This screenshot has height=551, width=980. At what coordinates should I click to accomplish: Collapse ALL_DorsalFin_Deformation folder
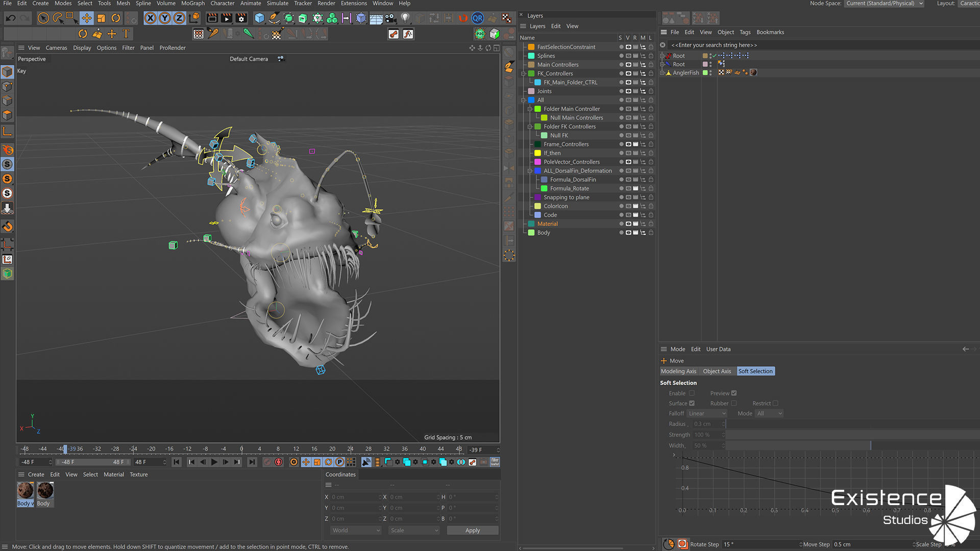530,171
